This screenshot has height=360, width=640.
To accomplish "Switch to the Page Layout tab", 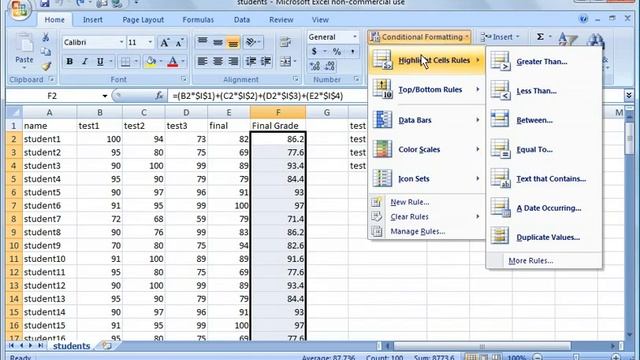I will [143, 20].
